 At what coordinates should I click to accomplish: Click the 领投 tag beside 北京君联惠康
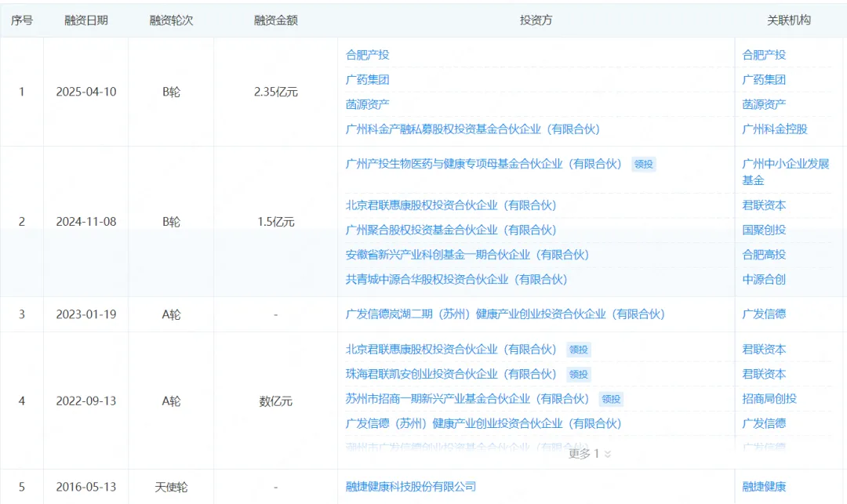579,350
